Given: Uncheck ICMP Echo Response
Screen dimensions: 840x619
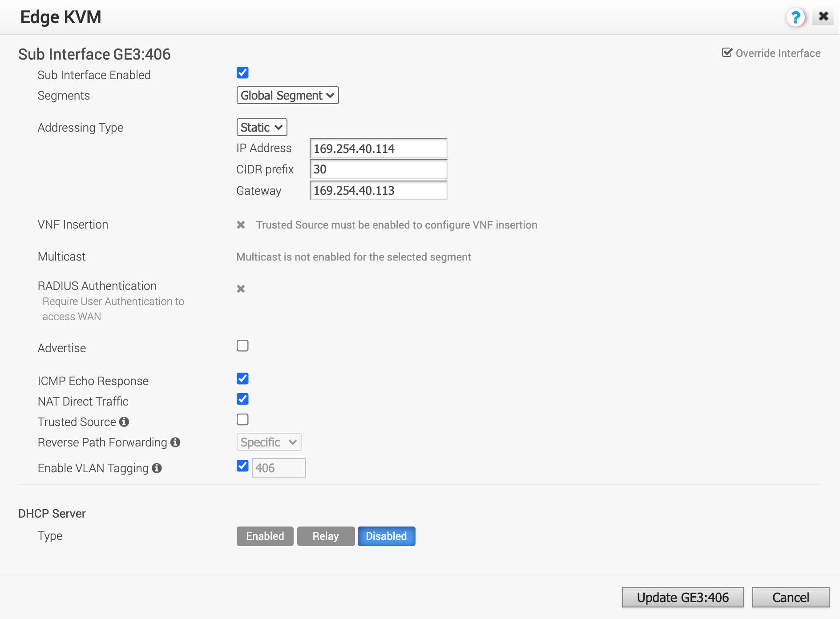Looking at the screenshot, I should click(242, 378).
